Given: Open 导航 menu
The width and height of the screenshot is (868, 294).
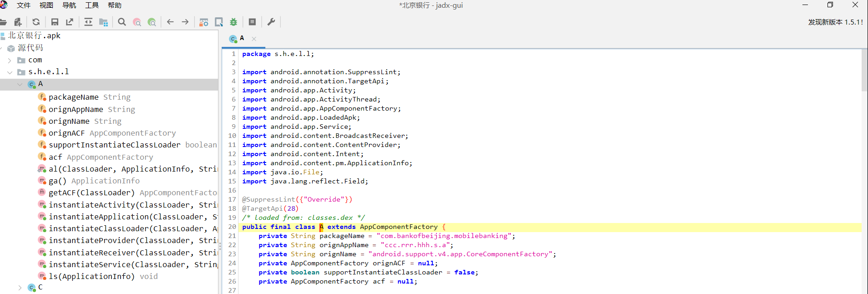Looking at the screenshot, I should 69,5.
